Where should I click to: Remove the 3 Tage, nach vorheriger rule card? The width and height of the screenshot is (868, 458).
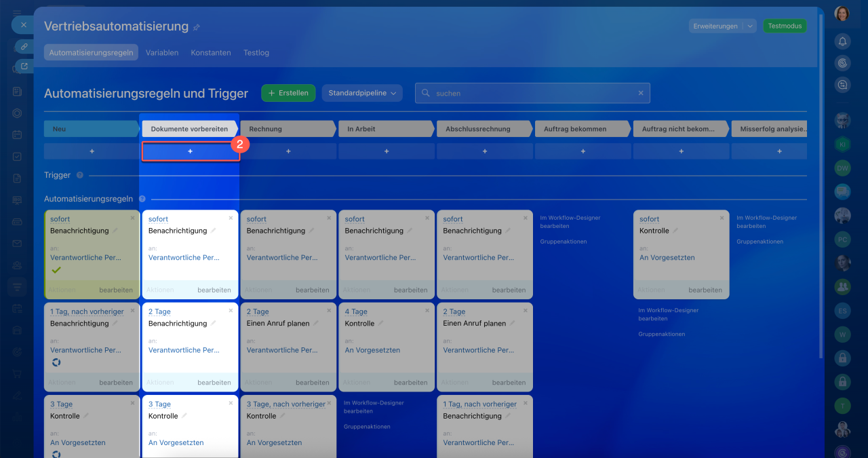point(329,403)
